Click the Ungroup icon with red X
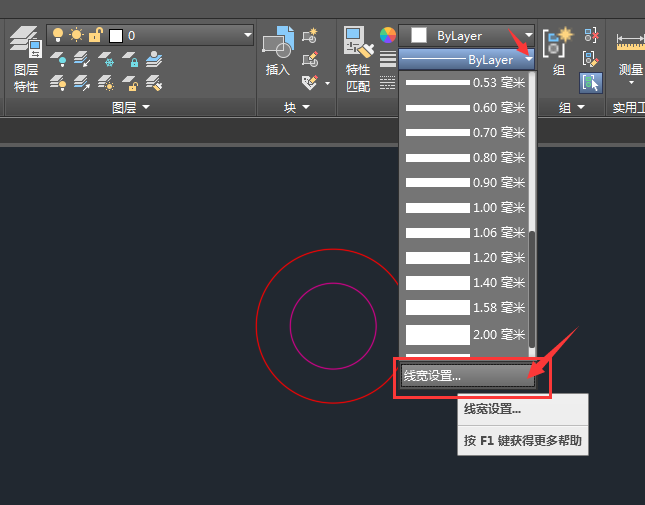 point(591,36)
